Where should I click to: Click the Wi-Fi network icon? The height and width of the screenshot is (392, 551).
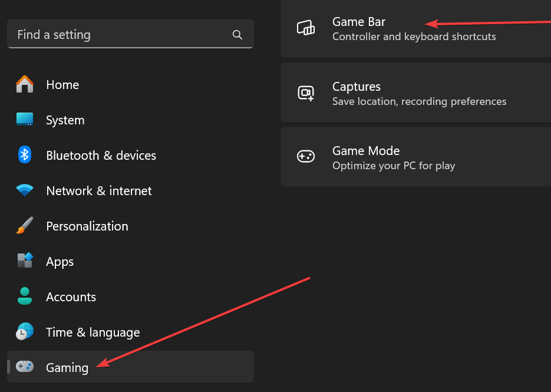(25, 190)
